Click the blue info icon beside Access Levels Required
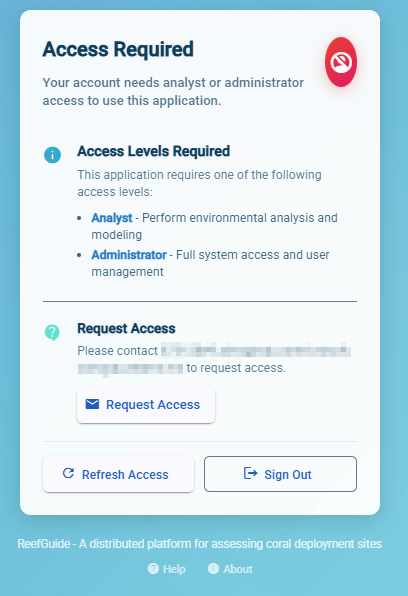The image size is (408, 596). point(52,155)
